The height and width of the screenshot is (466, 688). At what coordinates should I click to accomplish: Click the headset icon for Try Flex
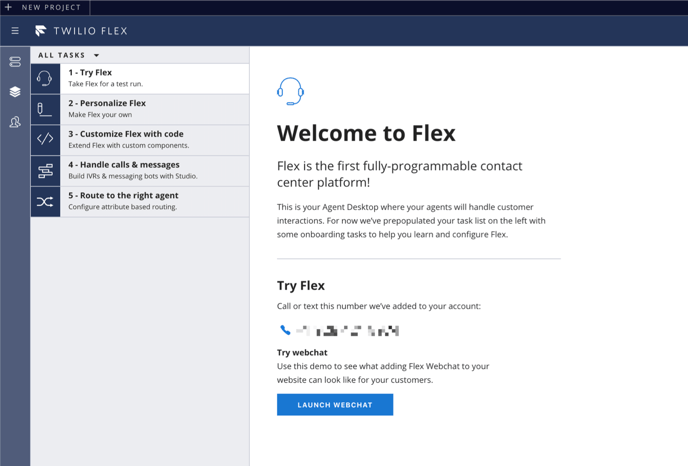[x=45, y=79]
